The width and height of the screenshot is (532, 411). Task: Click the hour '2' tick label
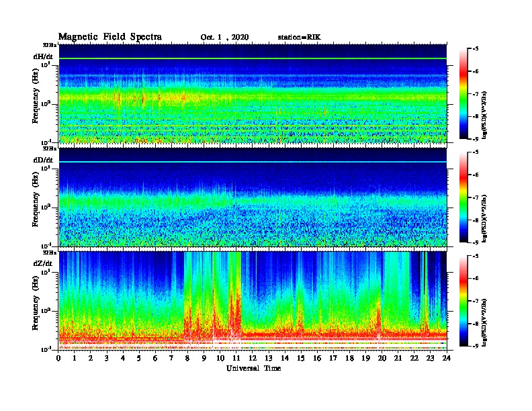tap(91, 359)
